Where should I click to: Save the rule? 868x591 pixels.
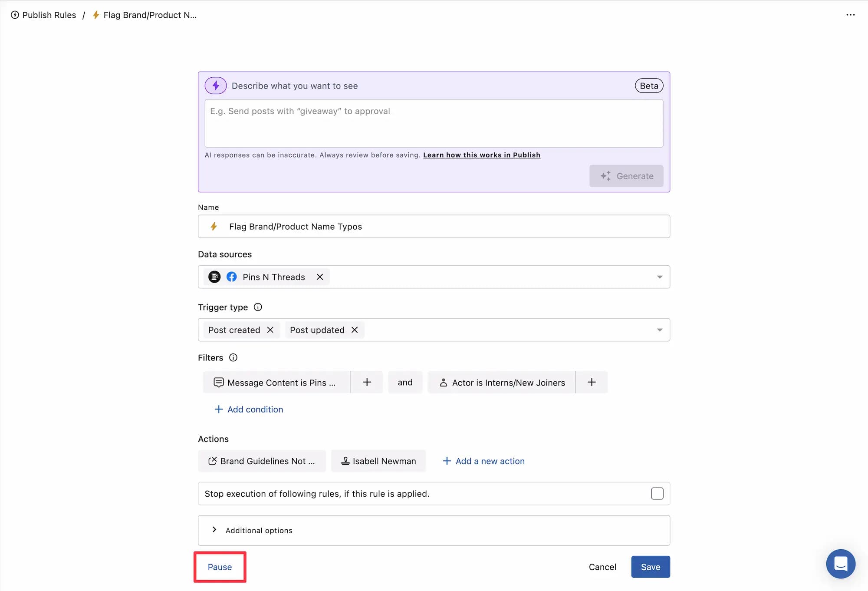[651, 567]
